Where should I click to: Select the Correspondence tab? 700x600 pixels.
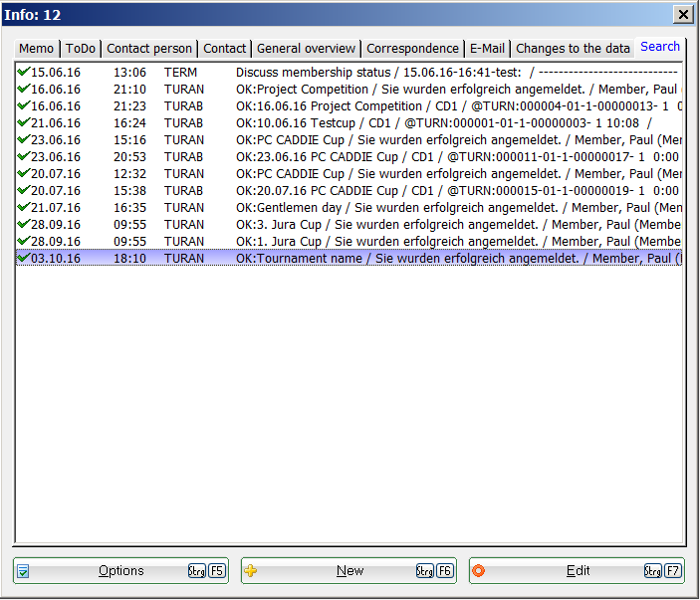coord(412,49)
